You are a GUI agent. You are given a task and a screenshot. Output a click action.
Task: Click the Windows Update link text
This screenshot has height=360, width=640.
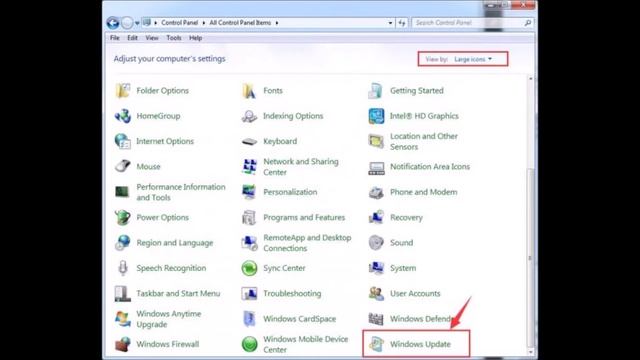click(x=420, y=344)
